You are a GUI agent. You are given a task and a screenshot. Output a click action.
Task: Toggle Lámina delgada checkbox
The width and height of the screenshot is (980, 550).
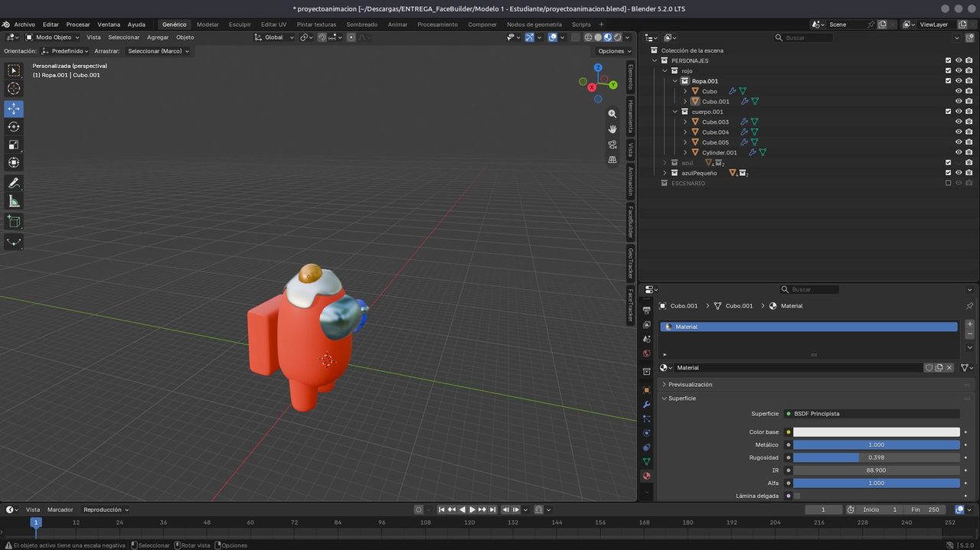[x=797, y=496]
